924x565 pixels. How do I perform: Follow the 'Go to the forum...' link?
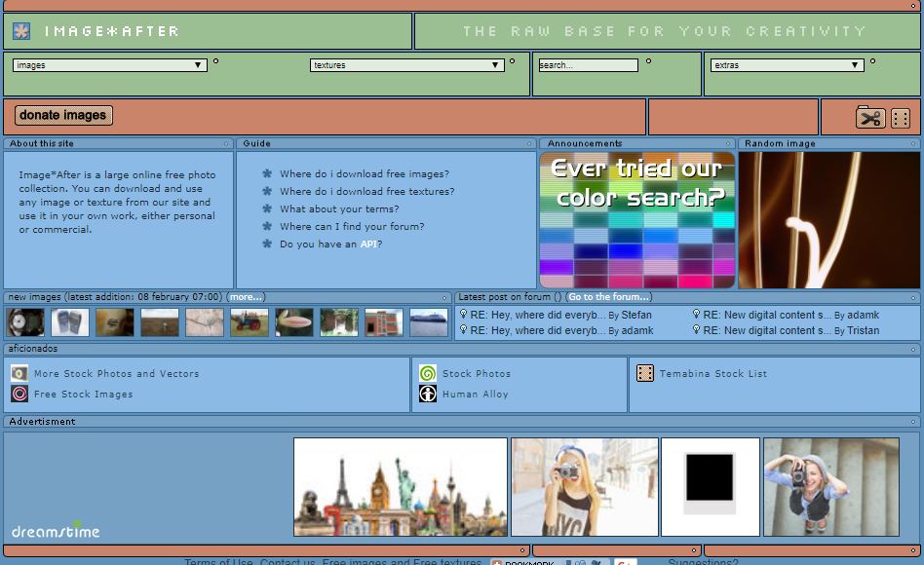(609, 297)
